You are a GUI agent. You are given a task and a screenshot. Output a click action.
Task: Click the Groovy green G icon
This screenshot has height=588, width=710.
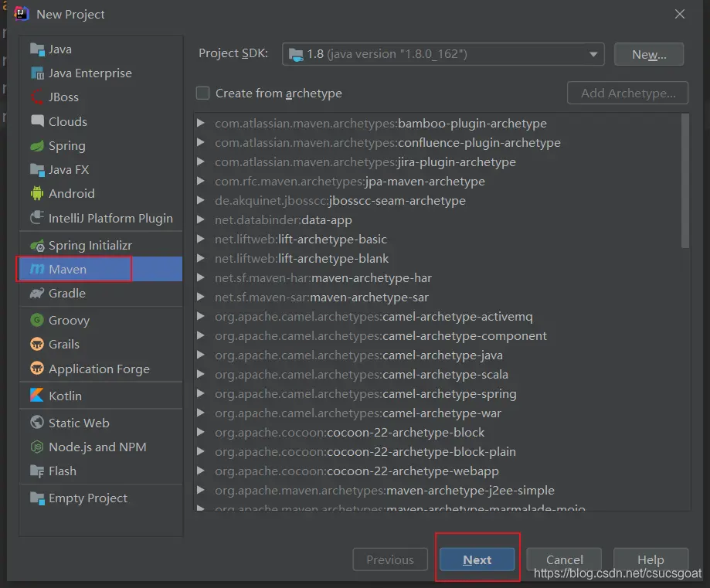point(37,320)
